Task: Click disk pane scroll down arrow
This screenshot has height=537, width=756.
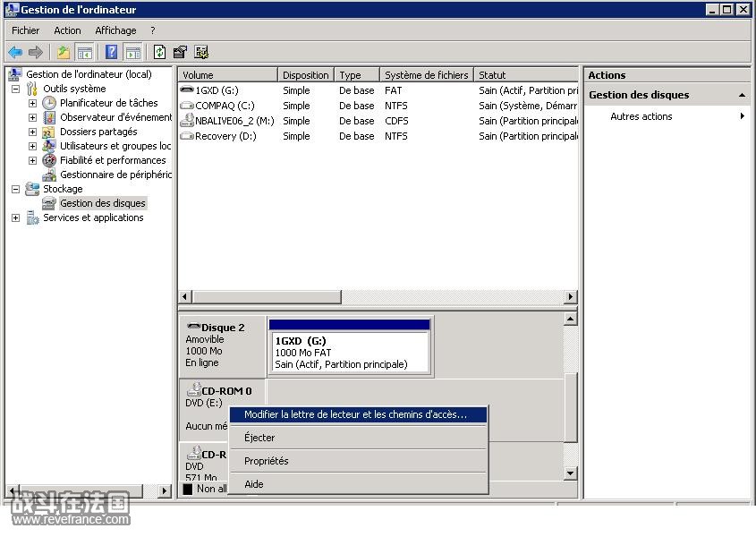Action: click(571, 473)
